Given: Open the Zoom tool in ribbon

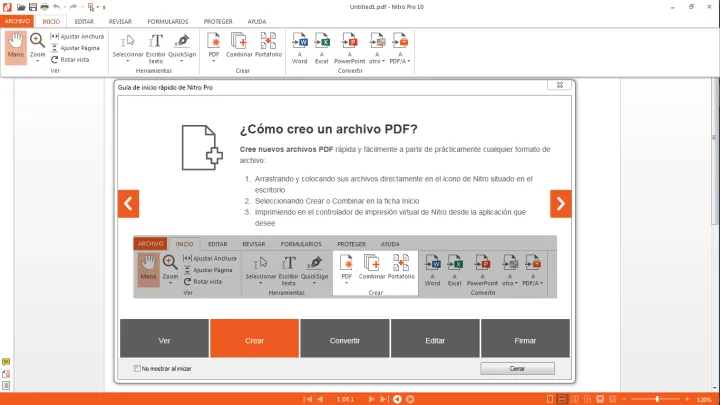Looking at the screenshot, I should pyautogui.click(x=37, y=45).
